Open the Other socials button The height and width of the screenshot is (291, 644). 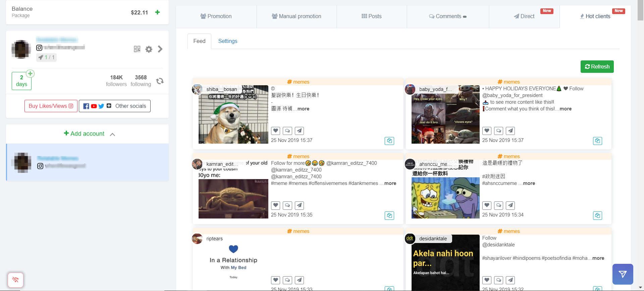click(x=115, y=106)
